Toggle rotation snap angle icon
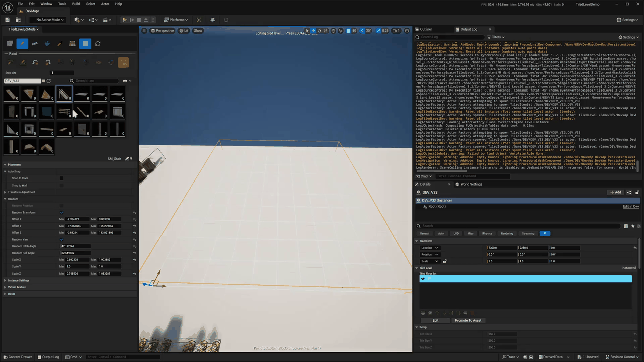This screenshot has width=644, height=362. [x=363, y=31]
